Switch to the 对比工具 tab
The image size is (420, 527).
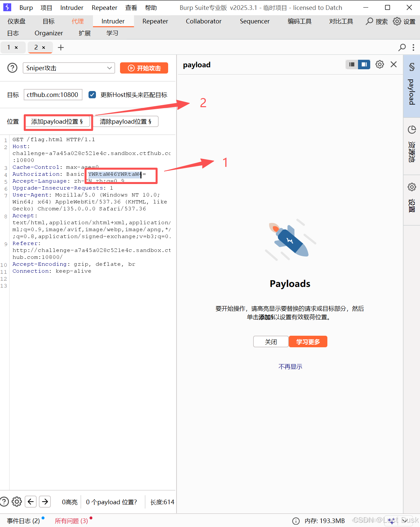[x=341, y=21]
